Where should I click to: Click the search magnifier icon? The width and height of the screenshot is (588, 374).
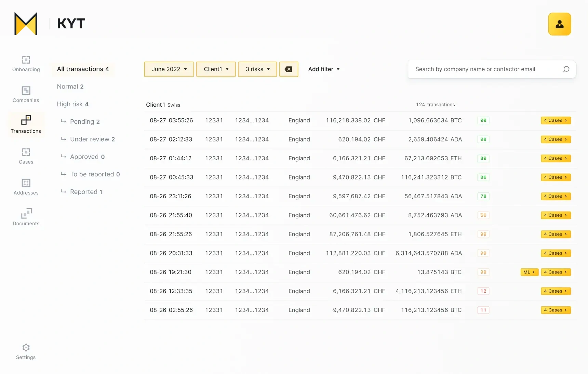pos(566,69)
